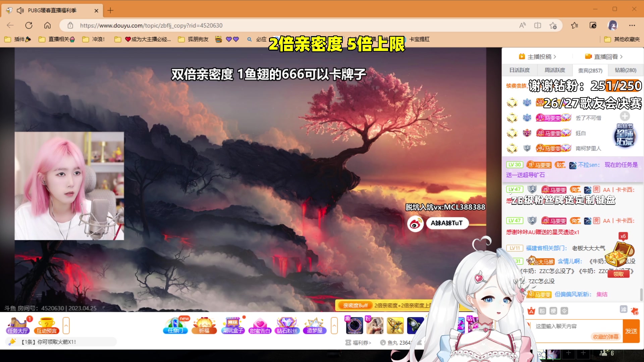Open 甜蜜告白 sweet confession gift icon
This screenshot has width=644, height=362.
coord(260,324)
